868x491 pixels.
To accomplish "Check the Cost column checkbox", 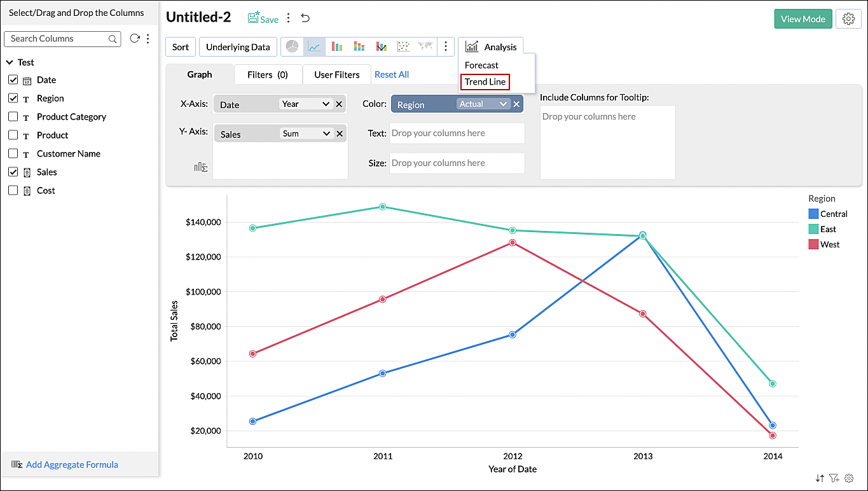I will coord(13,191).
